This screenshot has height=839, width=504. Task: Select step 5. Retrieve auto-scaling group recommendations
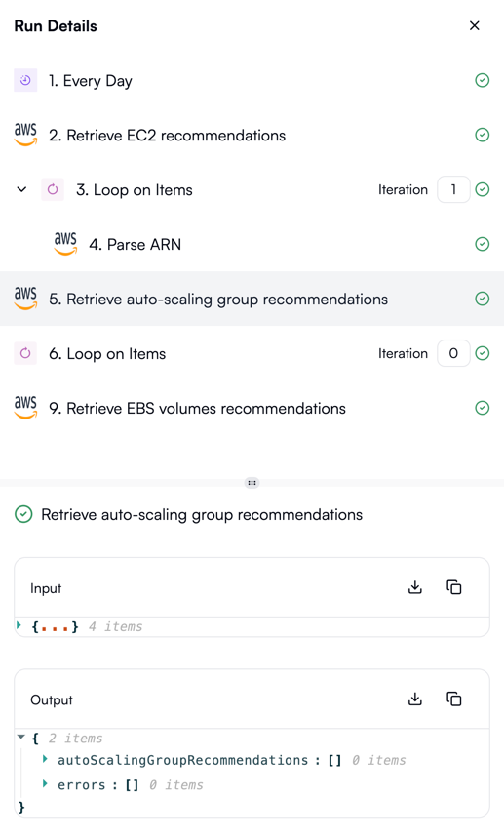click(252, 299)
